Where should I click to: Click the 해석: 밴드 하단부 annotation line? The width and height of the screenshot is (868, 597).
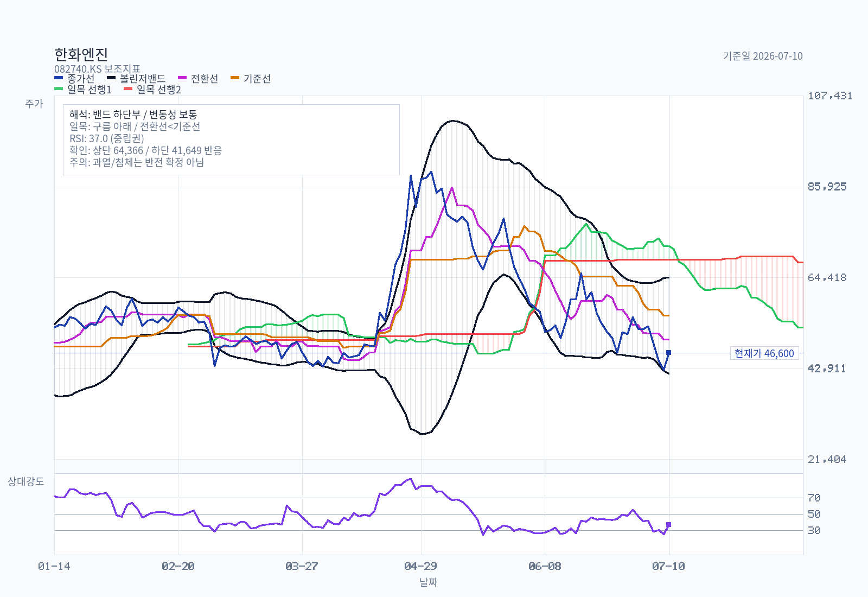[133, 115]
